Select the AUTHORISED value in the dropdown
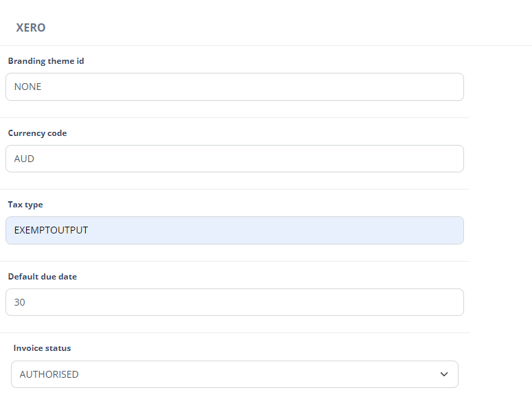This screenshot has width=532, height=399. pyautogui.click(x=49, y=374)
